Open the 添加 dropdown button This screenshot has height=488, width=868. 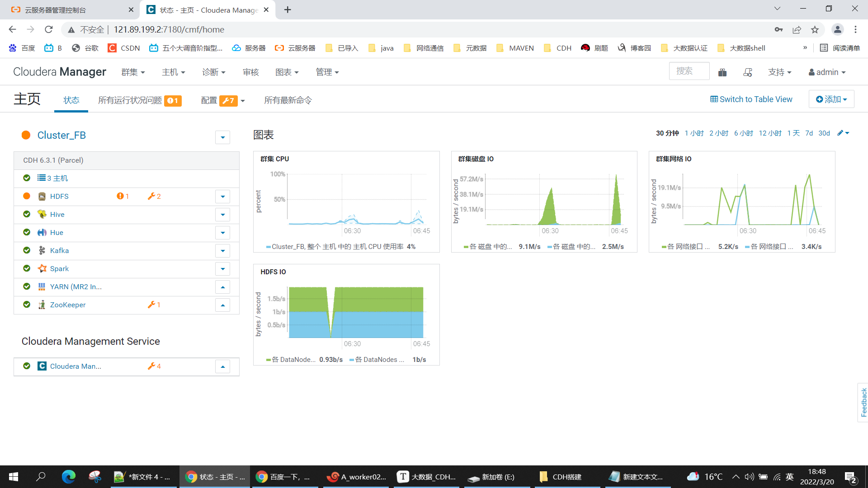pyautogui.click(x=831, y=99)
